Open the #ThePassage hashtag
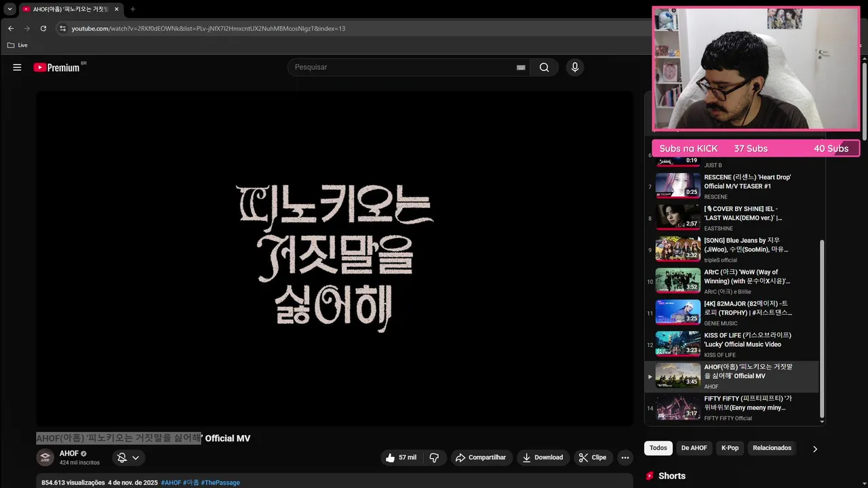 coord(220,483)
